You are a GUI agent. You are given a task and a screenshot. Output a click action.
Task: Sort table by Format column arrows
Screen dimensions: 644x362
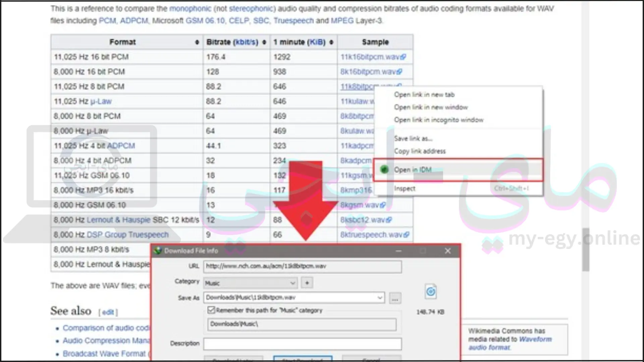(x=197, y=42)
